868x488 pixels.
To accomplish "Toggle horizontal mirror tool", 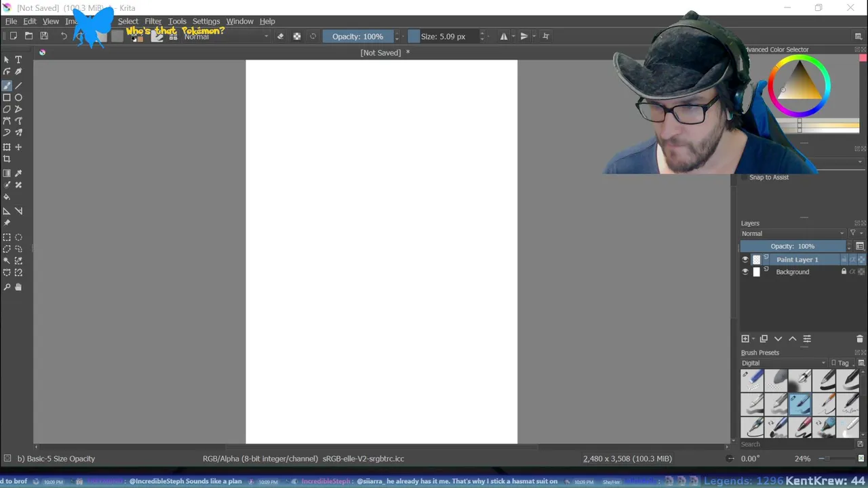I will click(504, 37).
